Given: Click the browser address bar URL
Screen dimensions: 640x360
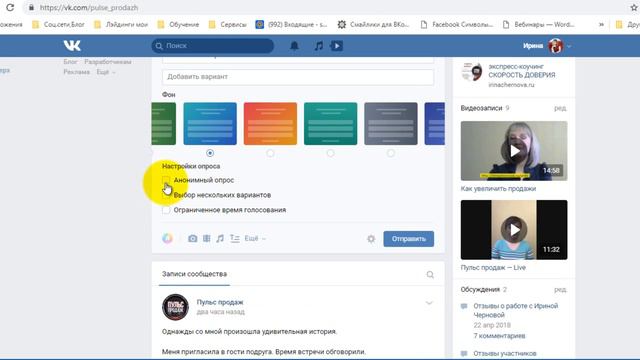Looking at the screenshot, I should tap(89, 7).
